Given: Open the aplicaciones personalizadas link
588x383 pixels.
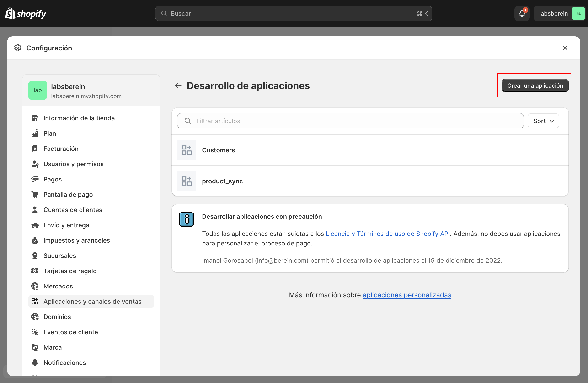Looking at the screenshot, I should (407, 295).
